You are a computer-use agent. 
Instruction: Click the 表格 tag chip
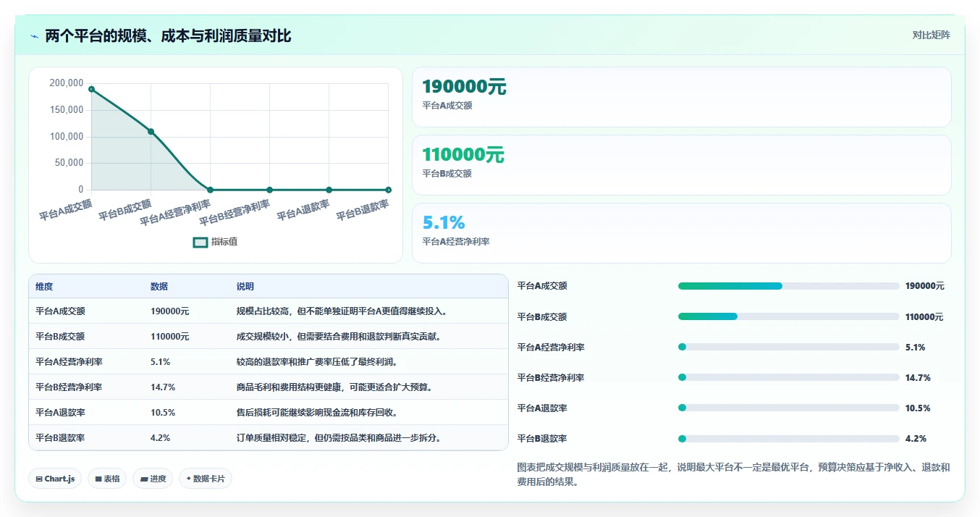[x=107, y=479]
